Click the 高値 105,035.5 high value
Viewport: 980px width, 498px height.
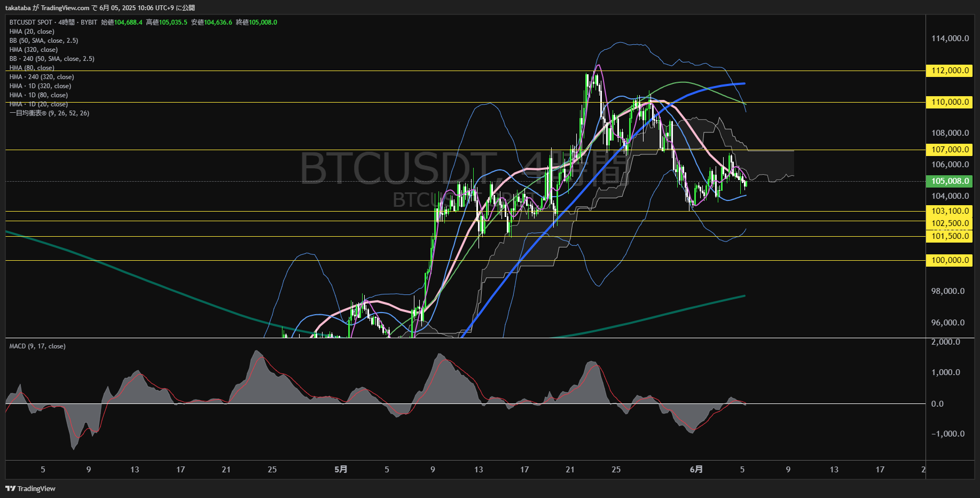(x=167, y=22)
